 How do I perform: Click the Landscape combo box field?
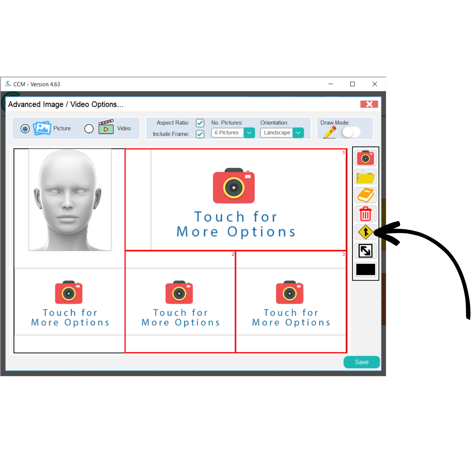point(282,133)
